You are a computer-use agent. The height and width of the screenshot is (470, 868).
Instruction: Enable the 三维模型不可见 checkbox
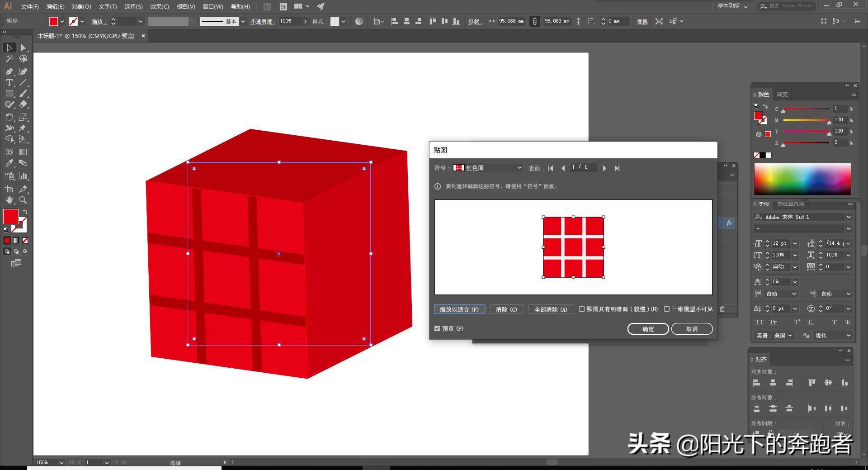[667, 309]
